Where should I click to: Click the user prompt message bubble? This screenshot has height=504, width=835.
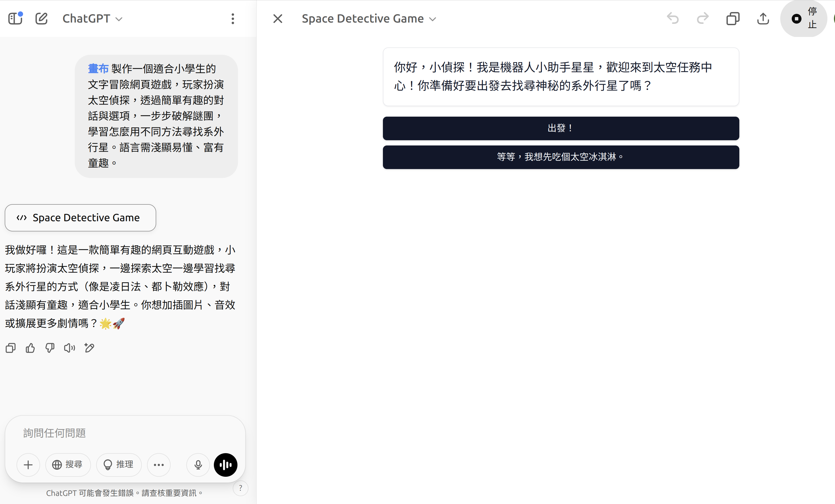(156, 116)
